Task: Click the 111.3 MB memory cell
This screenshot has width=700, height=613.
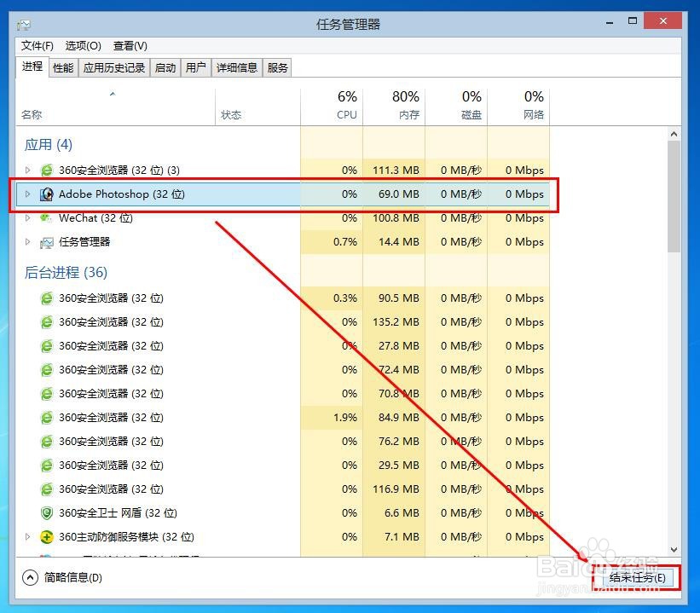Action: coord(396,171)
